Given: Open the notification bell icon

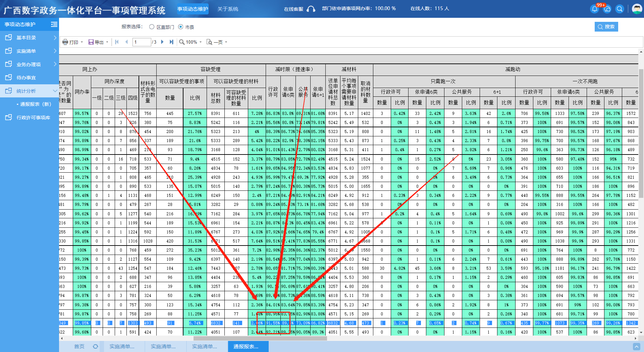Looking at the screenshot, I should click(x=594, y=9).
